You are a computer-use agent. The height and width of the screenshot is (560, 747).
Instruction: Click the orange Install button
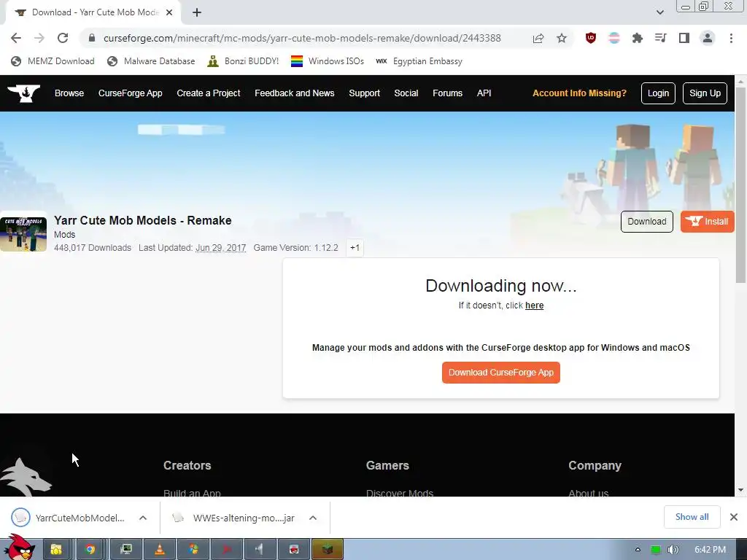[708, 222]
